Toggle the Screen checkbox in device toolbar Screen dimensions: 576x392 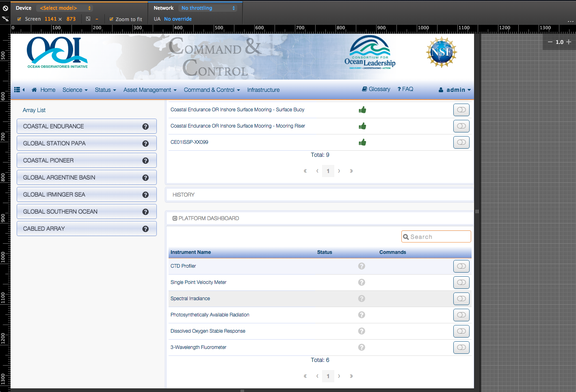click(19, 19)
